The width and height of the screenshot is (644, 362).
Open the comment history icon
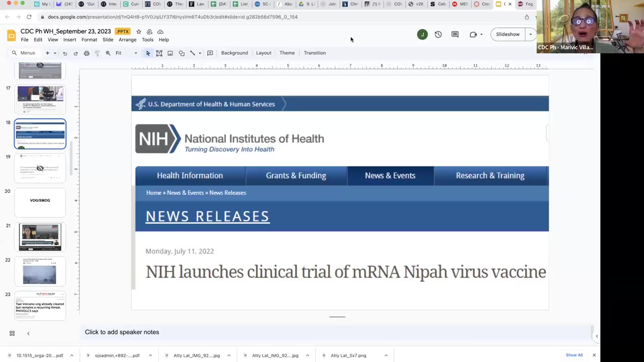pyautogui.click(x=455, y=34)
